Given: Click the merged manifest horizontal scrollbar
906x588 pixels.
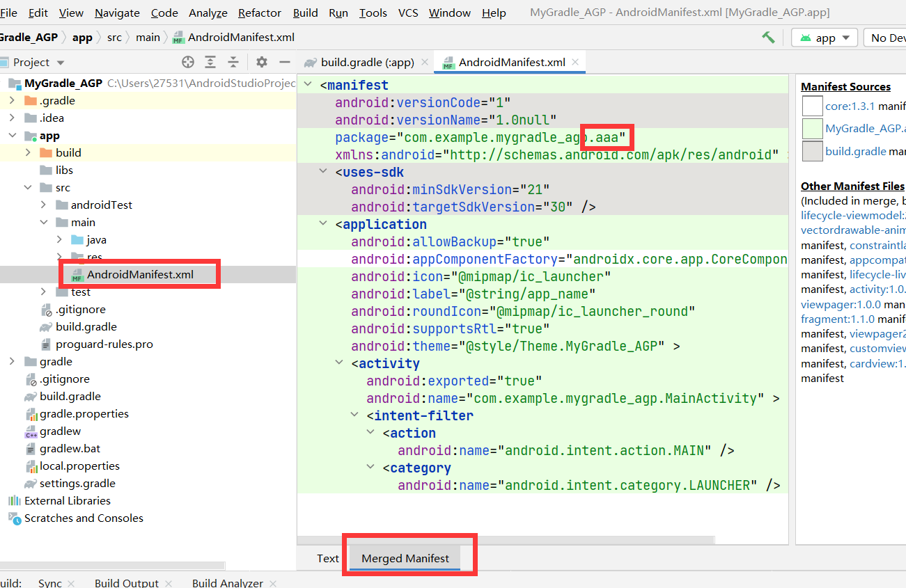Looking at the screenshot, I should (506, 540).
